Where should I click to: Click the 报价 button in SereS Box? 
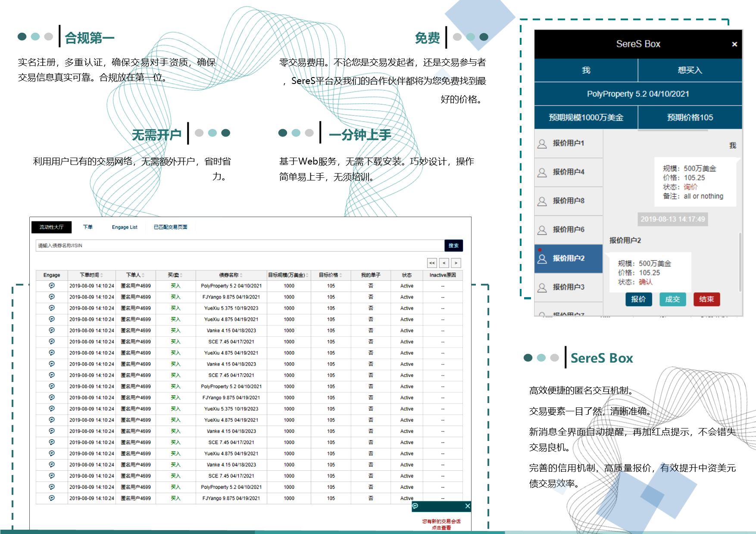point(638,299)
